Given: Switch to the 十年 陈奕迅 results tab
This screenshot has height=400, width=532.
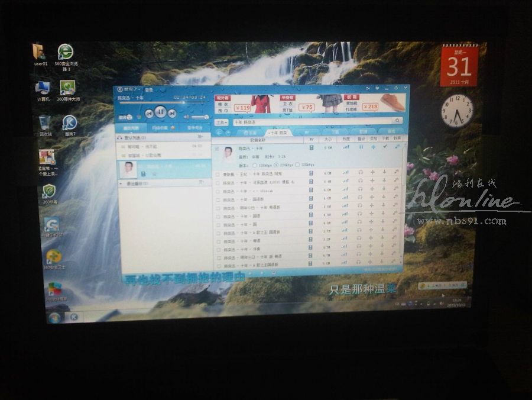Looking at the screenshot, I should (277, 133).
